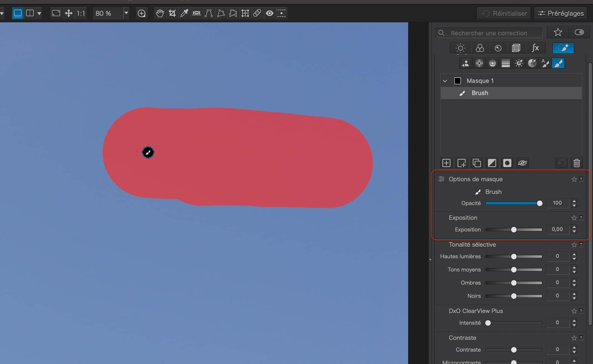Open the compare view mode dropdown arrow
This screenshot has width=593, height=364.
tap(39, 13)
